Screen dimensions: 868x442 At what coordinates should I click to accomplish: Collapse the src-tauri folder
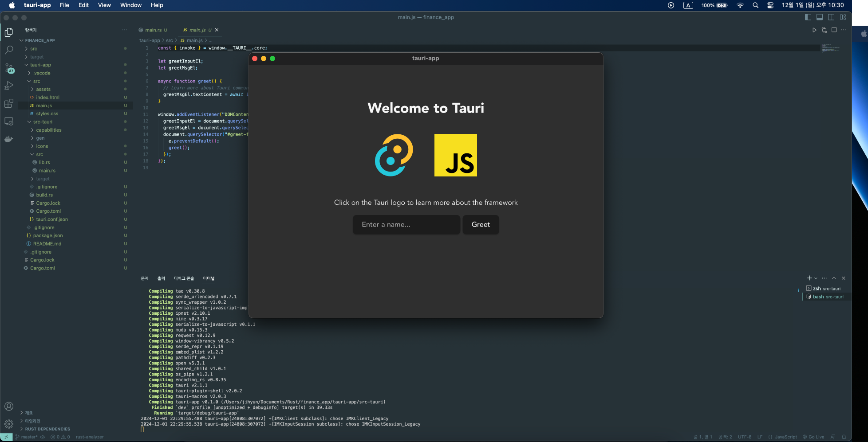(x=43, y=122)
